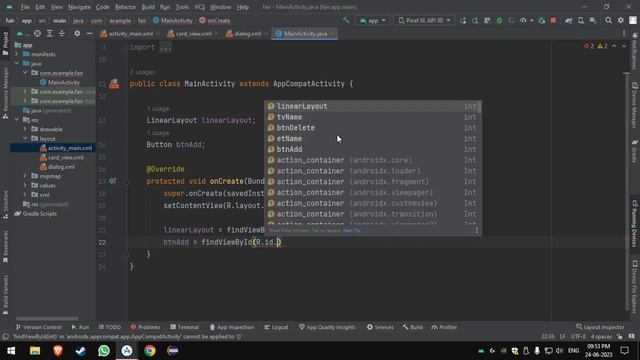The image size is (640, 360).
Task: Open the Device Manager icon in toolbar
Action: pyautogui.click(x=581, y=20)
